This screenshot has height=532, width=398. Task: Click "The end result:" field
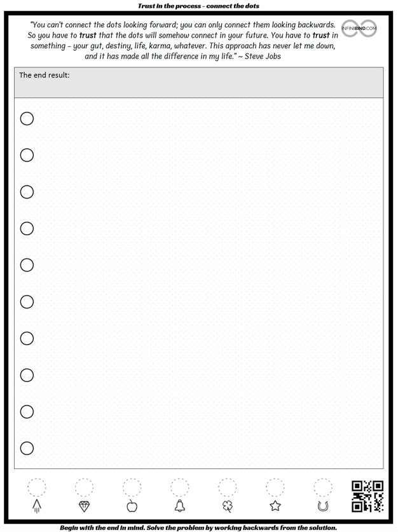(x=199, y=83)
